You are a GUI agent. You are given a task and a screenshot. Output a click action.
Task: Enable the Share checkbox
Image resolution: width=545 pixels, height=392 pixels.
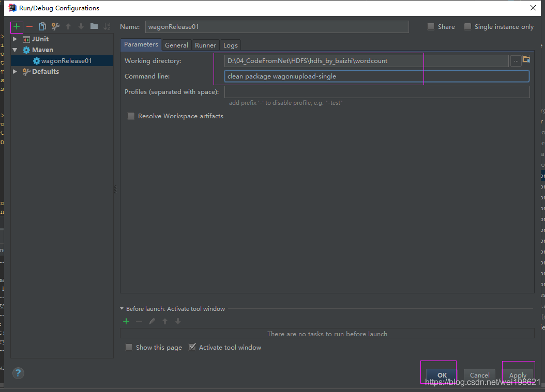pyautogui.click(x=431, y=27)
